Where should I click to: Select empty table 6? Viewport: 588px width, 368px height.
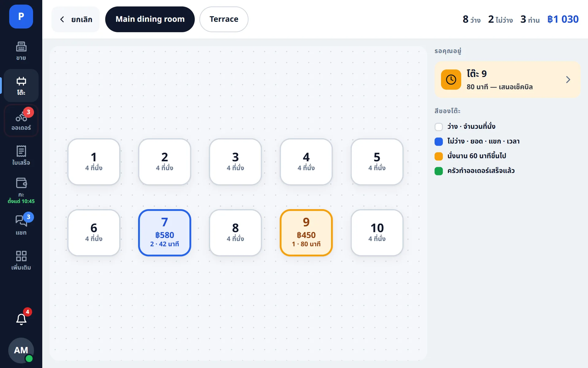pos(94,232)
